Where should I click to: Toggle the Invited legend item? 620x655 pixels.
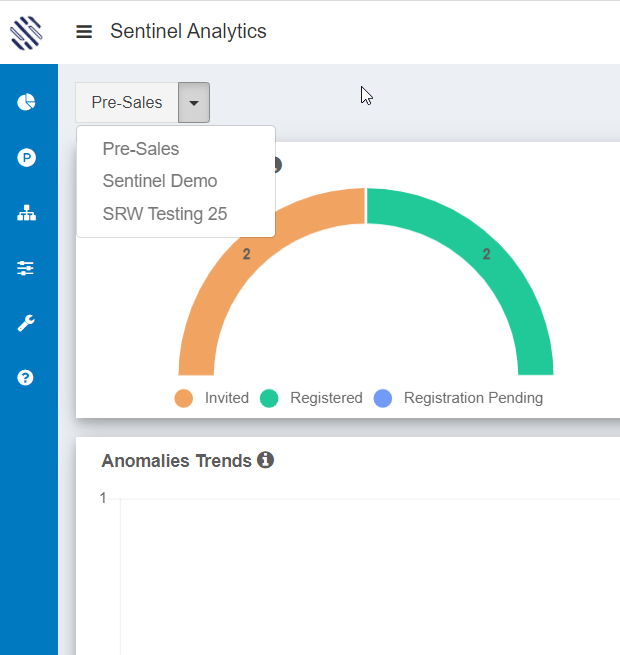click(x=212, y=398)
